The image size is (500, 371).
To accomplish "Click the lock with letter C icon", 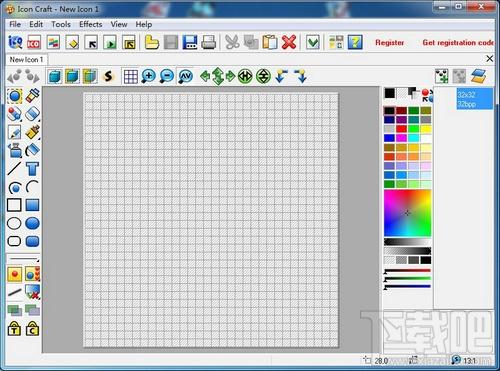I will 33,329.
